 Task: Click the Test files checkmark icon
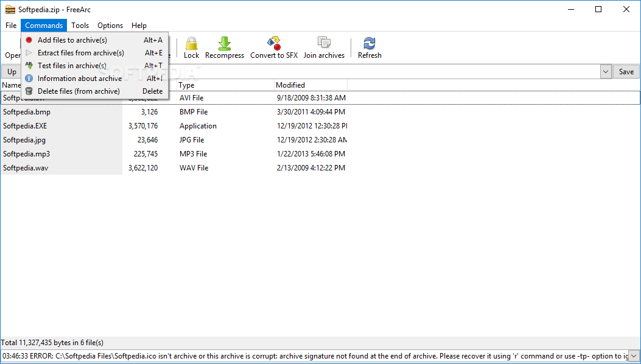point(29,66)
